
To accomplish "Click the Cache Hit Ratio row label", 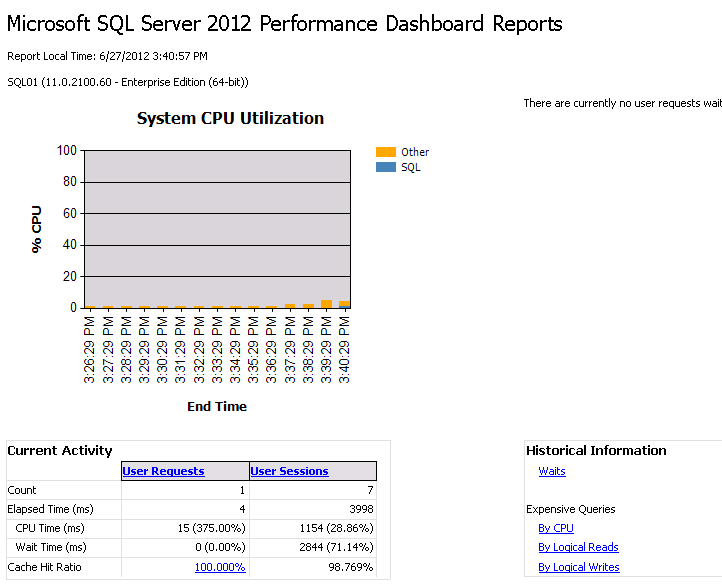I will [x=44, y=567].
